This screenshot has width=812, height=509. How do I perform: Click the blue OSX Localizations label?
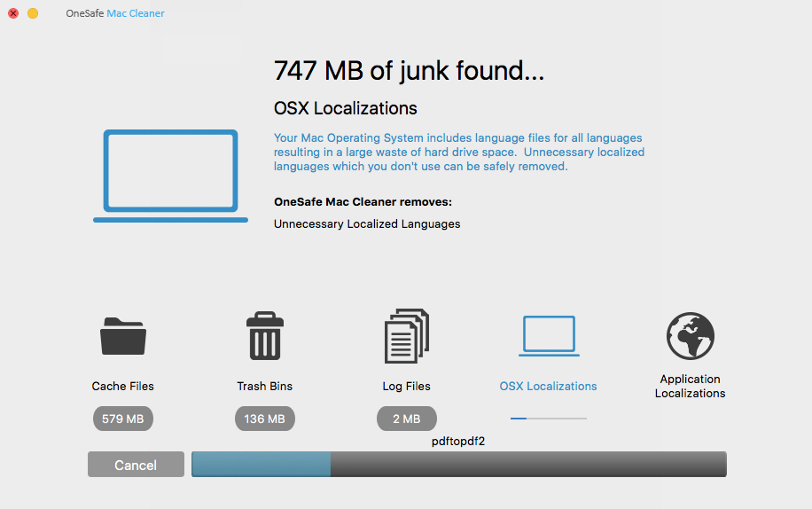pyautogui.click(x=548, y=387)
